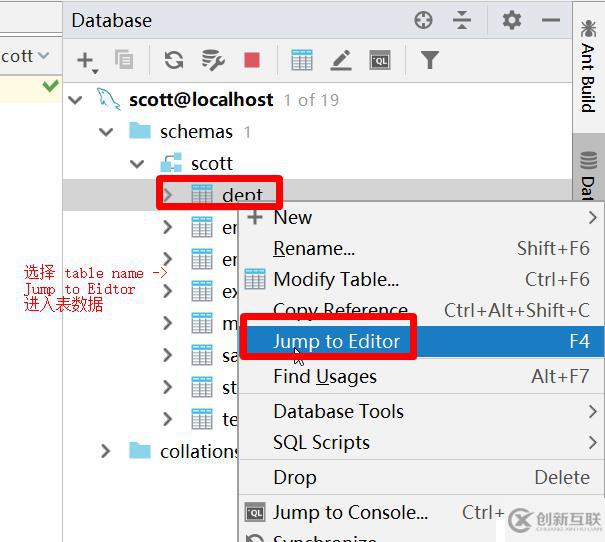This screenshot has width=605, height=542.
Task: Click the table editor icon in toolbar
Action: tap(302, 60)
